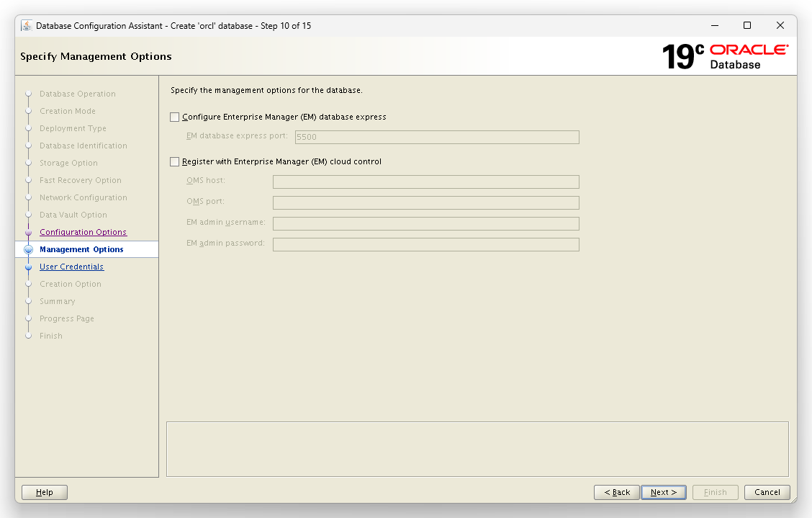
Task: Click the empty message area at the bottom
Action: point(477,449)
